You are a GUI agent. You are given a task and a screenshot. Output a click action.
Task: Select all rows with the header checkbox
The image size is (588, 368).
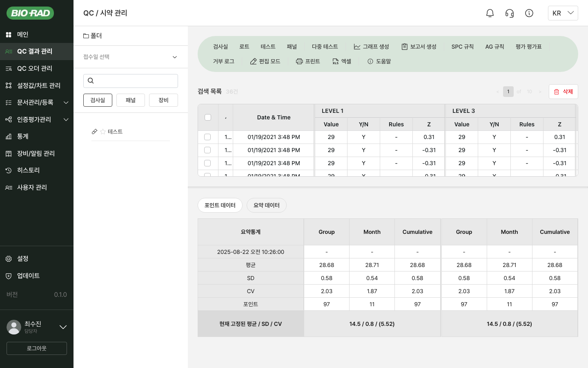click(208, 117)
